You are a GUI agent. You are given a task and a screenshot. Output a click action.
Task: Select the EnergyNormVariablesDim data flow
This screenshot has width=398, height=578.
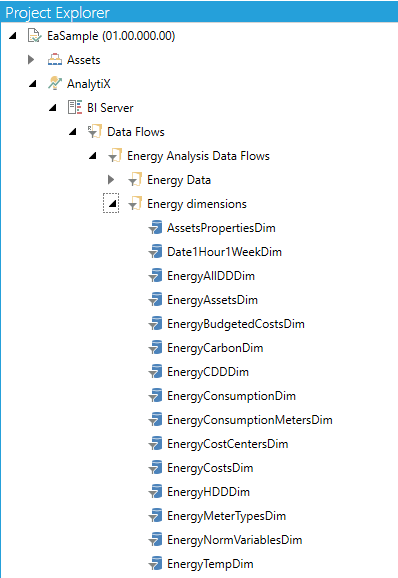(235, 540)
